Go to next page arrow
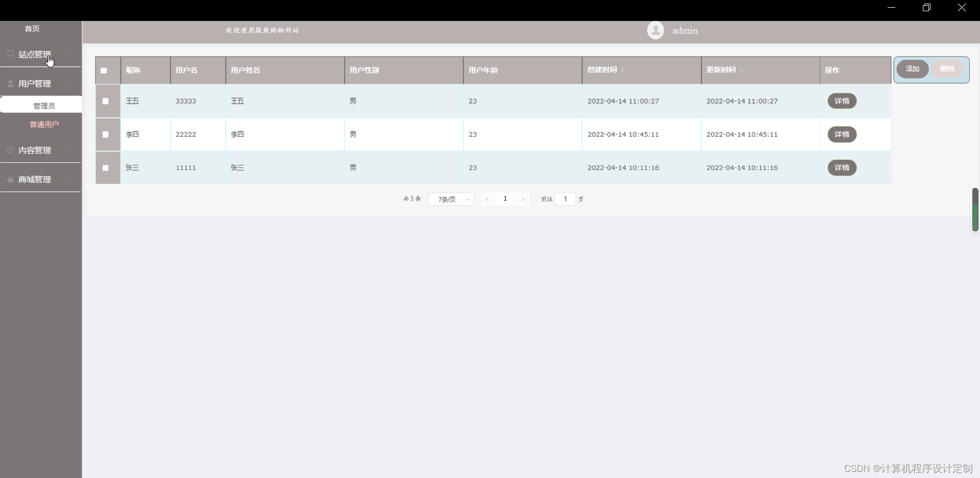This screenshot has height=478, width=980. pos(523,199)
